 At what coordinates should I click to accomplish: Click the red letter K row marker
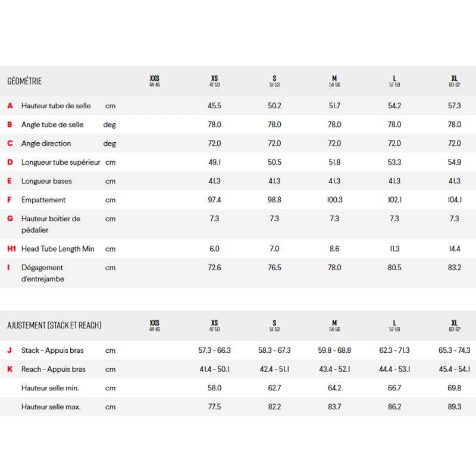click(10, 369)
